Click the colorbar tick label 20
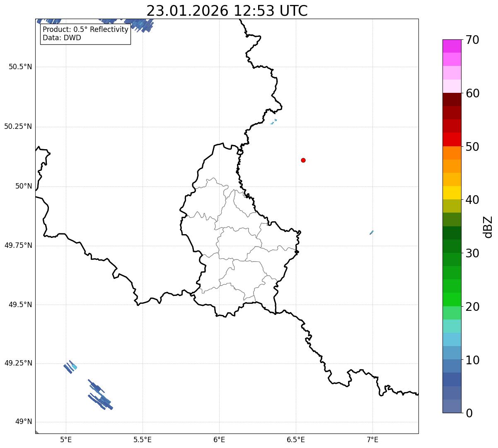Viewport: 498px width, 448px height. click(472, 307)
